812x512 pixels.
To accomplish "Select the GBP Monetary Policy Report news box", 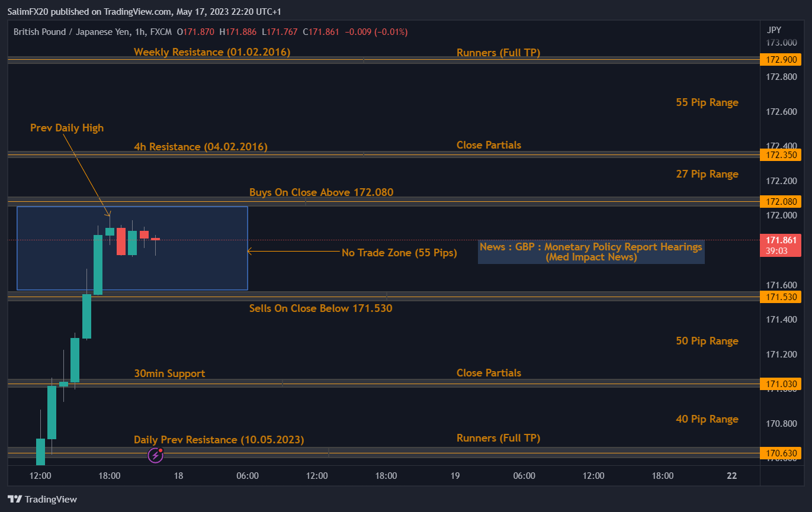I will [590, 252].
